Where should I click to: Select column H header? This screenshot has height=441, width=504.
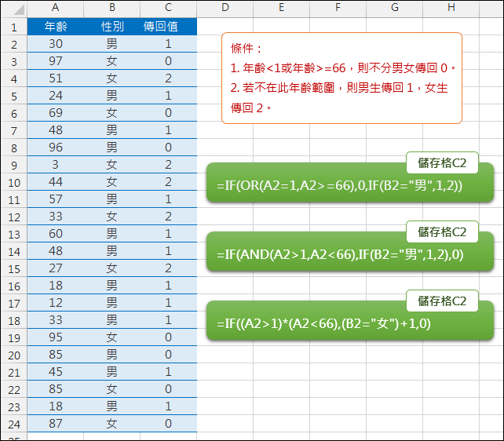[x=451, y=8]
